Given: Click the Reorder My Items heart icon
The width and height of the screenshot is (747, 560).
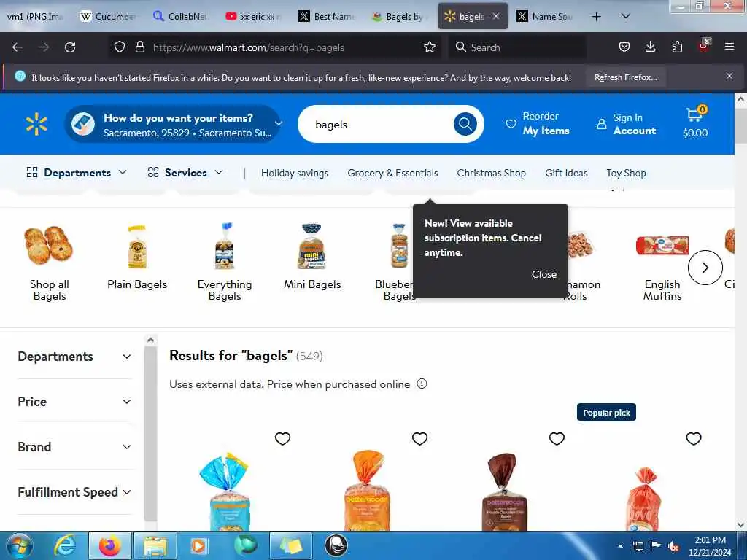Looking at the screenshot, I should point(511,124).
